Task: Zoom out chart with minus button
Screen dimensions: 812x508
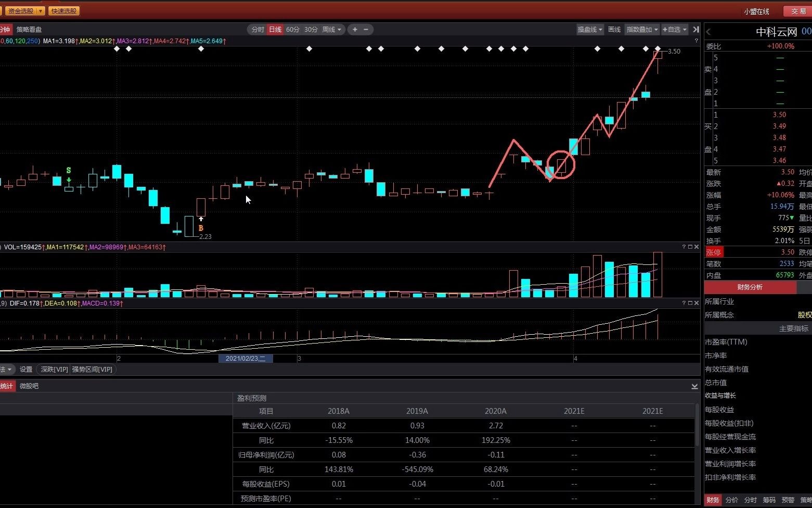Action: point(366,30)
